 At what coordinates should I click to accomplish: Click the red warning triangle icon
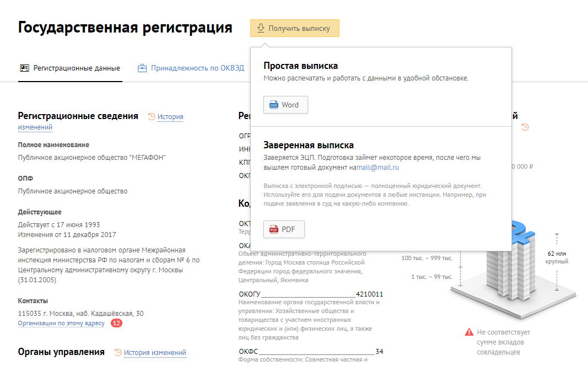469,332
